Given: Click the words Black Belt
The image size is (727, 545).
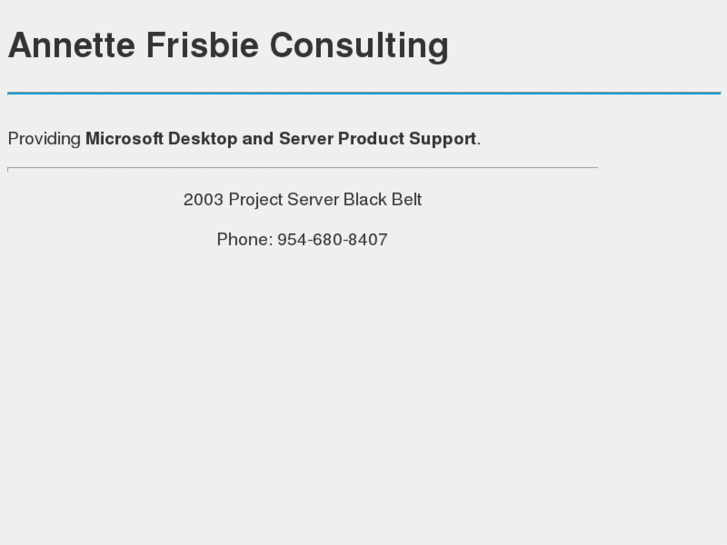Looking at the screenshot, I should click(x=382, y=199).
